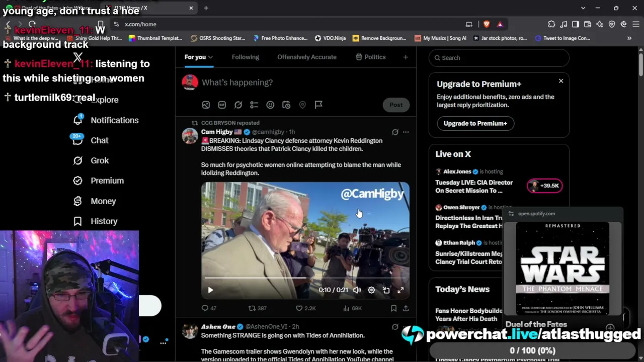Seek the Cam Higby video progress bar

(x=305, y=278)
